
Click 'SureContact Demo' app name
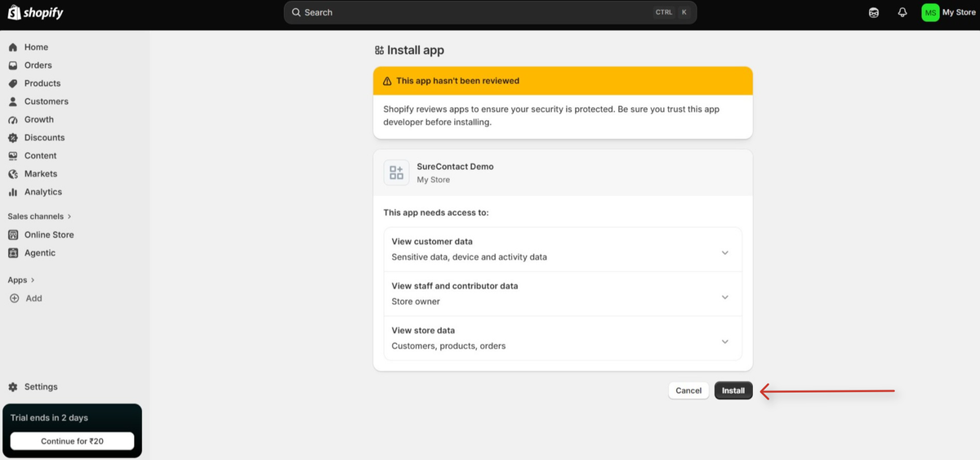[455, 166]
